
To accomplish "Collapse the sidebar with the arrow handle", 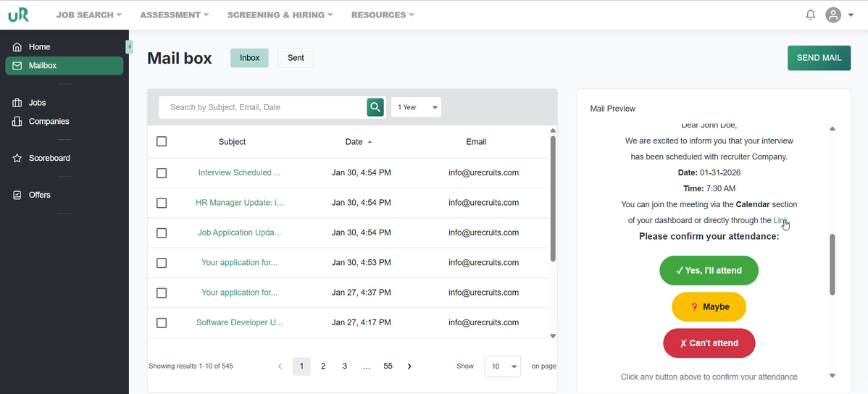I will (x=130, y=47).
